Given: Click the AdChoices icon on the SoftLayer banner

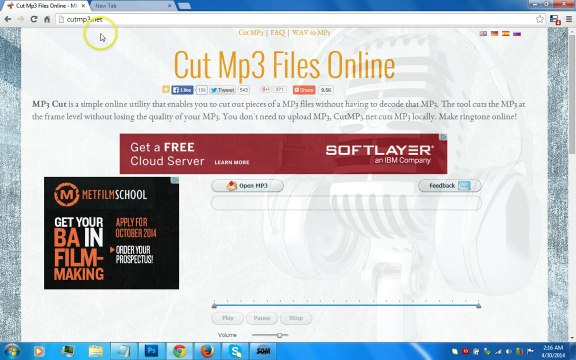Looking at the screenshot, I should pyautogui.click(x=444, y=137).
